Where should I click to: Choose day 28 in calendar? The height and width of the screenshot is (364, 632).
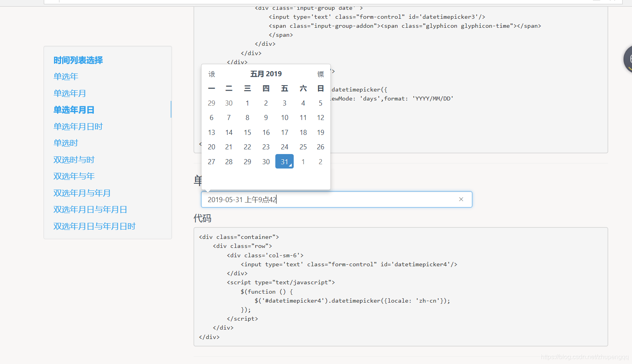coord(229,162)
